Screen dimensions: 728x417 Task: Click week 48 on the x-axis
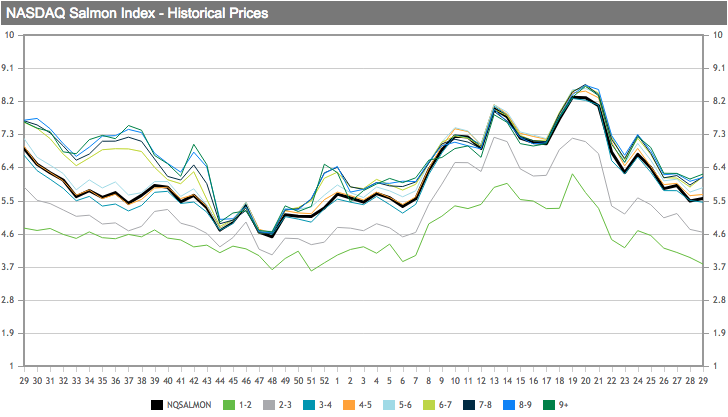pyautogui.click(x=272, y=381)
